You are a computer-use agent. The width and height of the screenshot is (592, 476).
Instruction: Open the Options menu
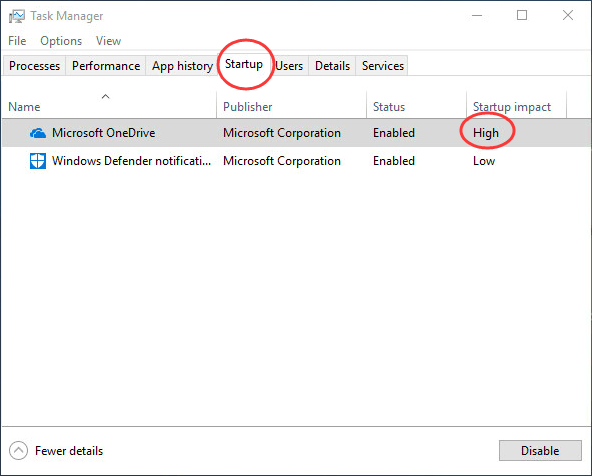point(61,41)
